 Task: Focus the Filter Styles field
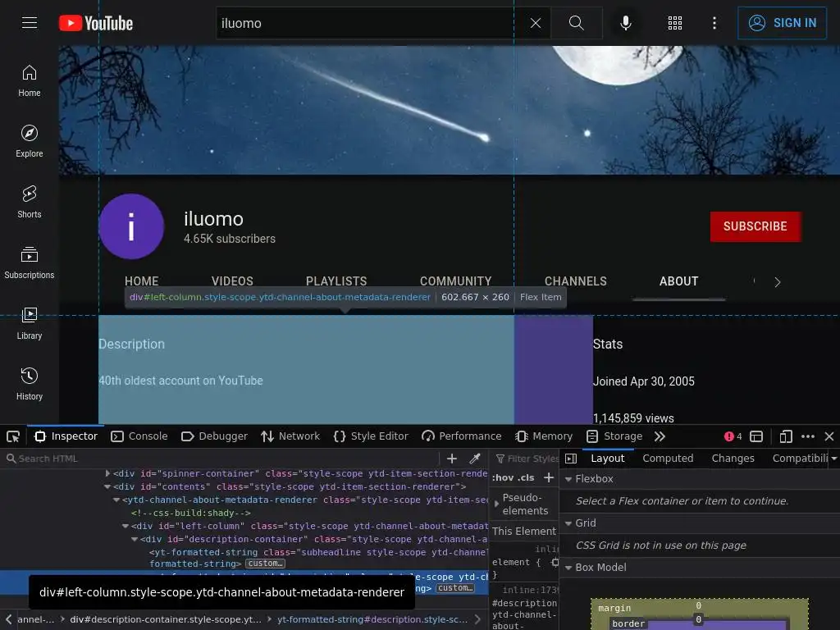coord(526,459)
